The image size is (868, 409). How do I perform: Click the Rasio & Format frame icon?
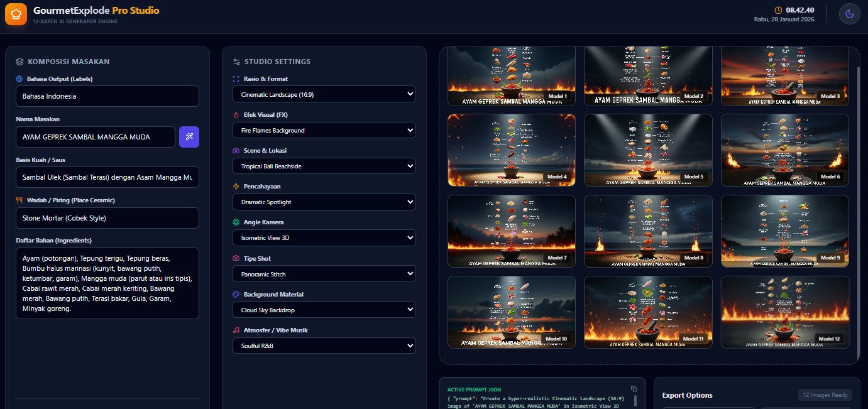(236, 79)
